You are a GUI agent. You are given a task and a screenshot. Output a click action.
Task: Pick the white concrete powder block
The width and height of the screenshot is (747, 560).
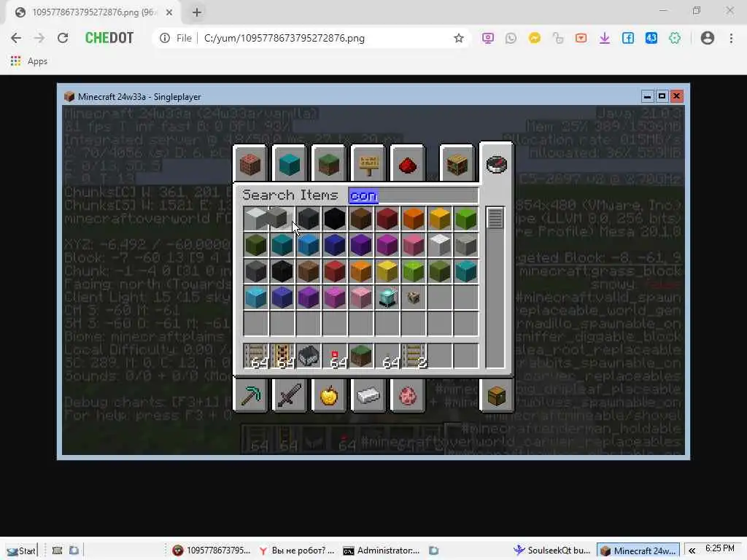click(x=439, y=245)
